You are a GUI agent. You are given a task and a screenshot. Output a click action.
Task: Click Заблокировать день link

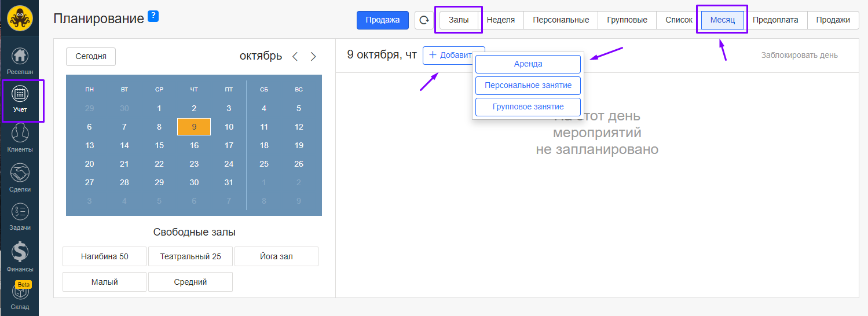point(799,55)
